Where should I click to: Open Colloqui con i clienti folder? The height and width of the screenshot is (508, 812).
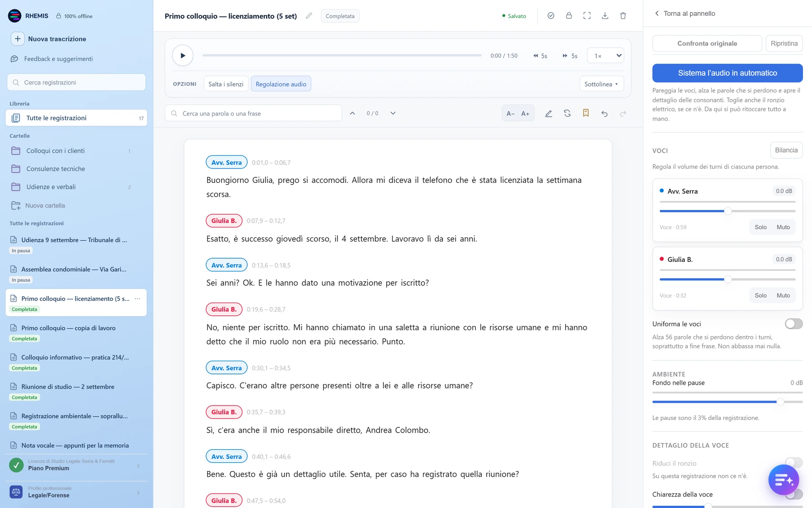click(x=76, y=151)
